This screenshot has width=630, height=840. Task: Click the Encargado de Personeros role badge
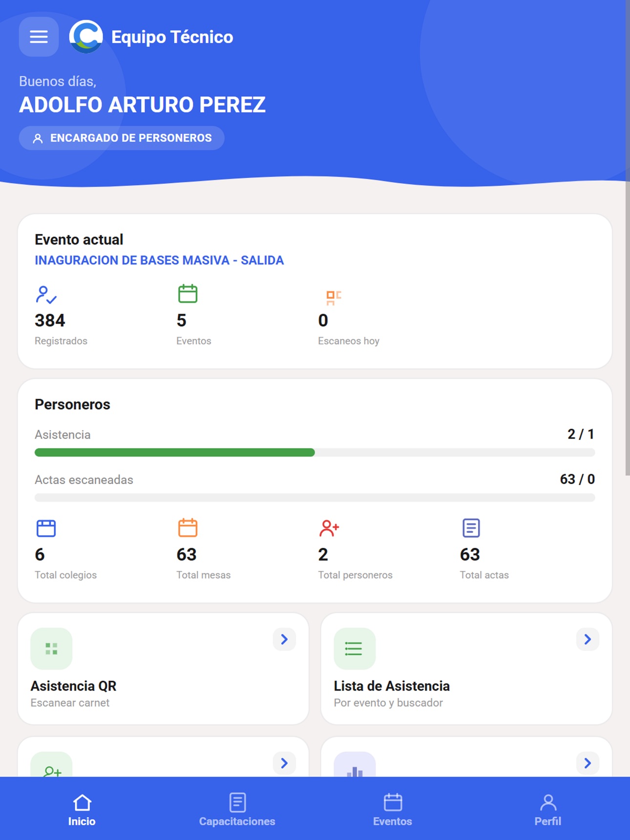(122, 138)
